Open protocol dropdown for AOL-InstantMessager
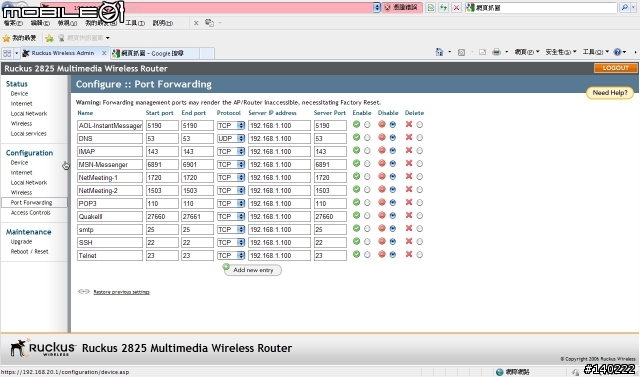This screenshot has width=640, height=377. click(x=231, y=126)
